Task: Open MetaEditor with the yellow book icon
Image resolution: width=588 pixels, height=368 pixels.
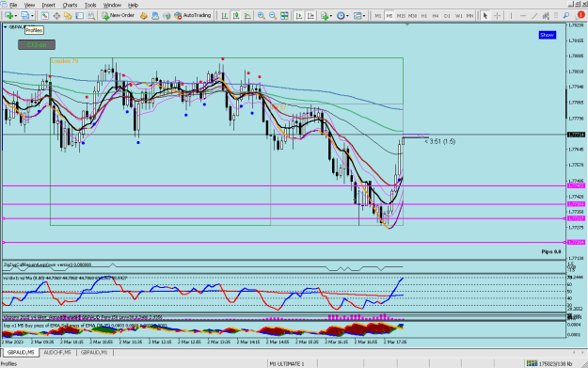Action: coord(144,16)
